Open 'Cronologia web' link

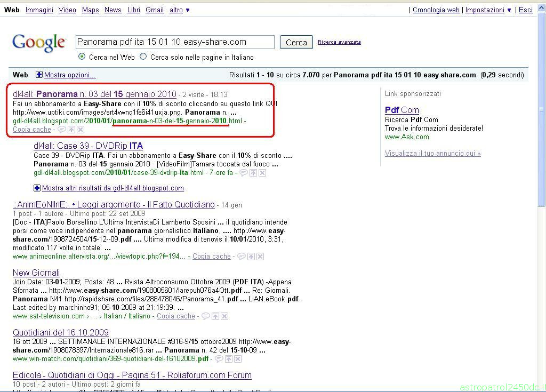pos(436,10)
